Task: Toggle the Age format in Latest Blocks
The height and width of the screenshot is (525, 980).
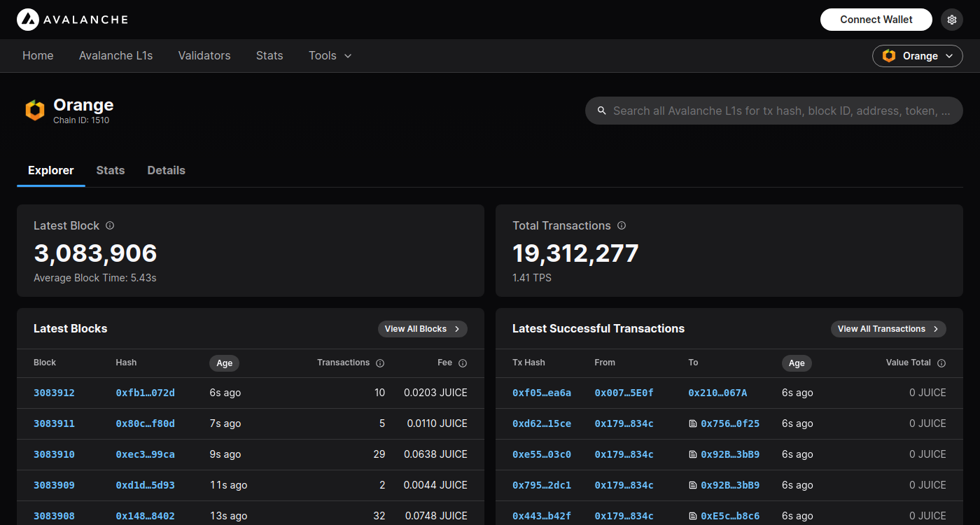Action: 224,363
